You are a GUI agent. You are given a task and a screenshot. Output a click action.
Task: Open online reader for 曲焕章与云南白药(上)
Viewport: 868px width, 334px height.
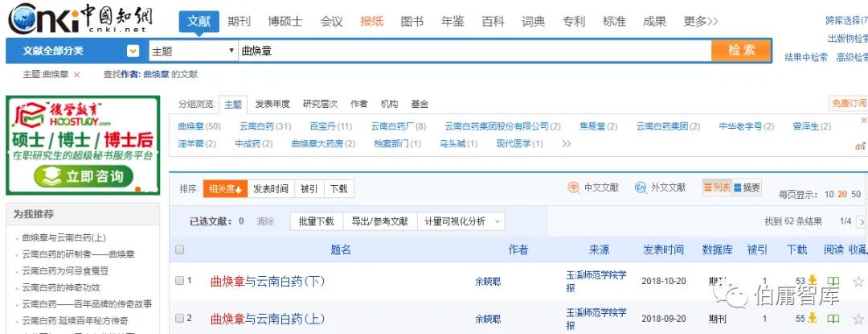(x=833, y=319)
